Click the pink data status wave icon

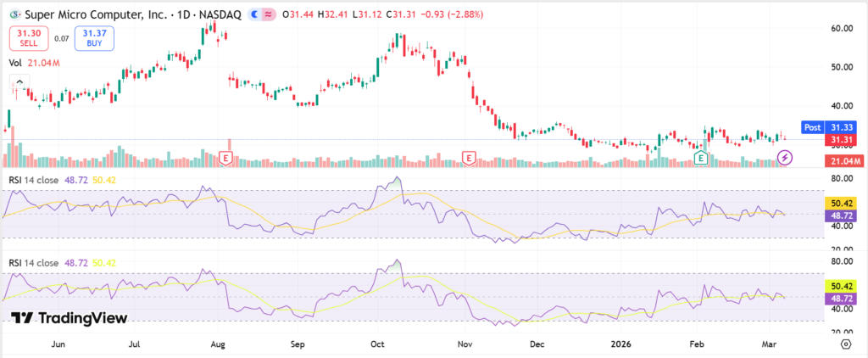269,15
